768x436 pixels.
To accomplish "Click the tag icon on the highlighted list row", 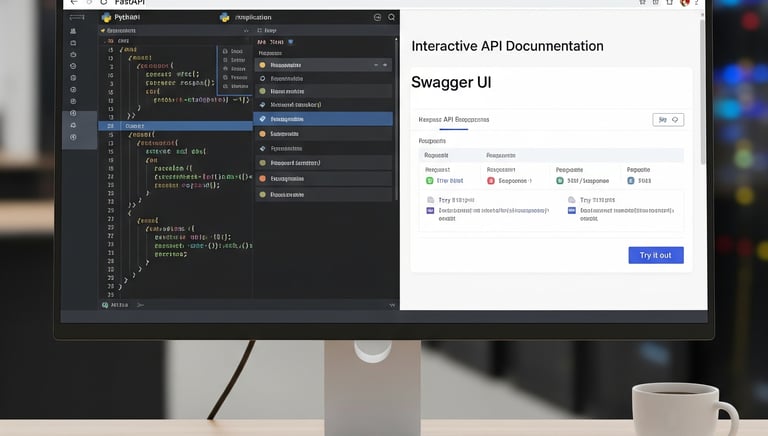I will (263, 119).
